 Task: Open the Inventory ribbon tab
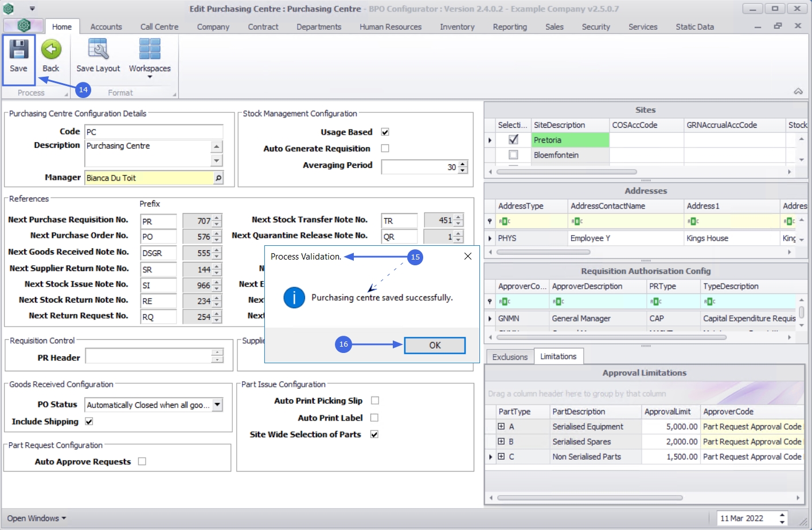457,27
